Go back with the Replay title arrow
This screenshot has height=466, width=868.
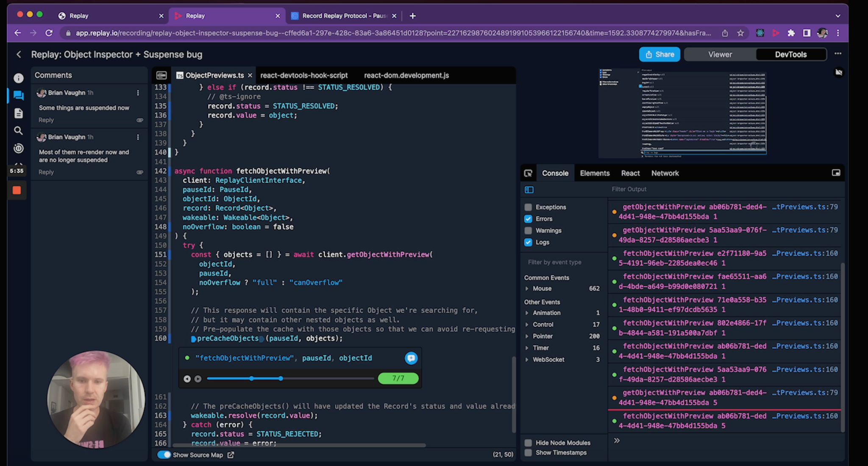pos(19,54)
